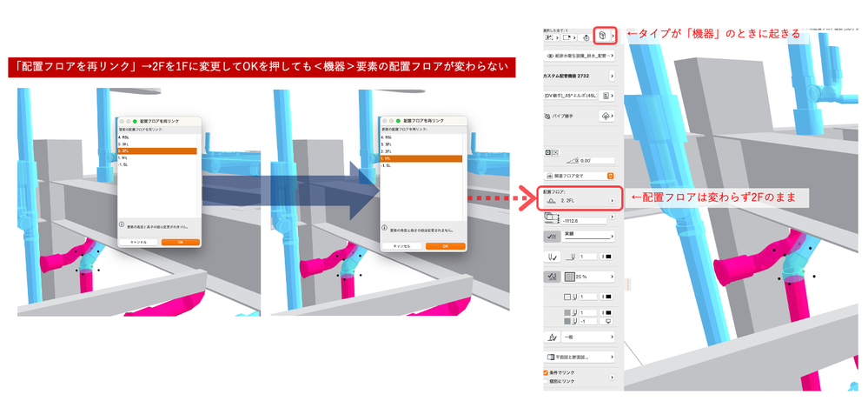Expand the arrow right of the elevation field
The height and width of the screenshot is (401, 868).
coord(613,216)
